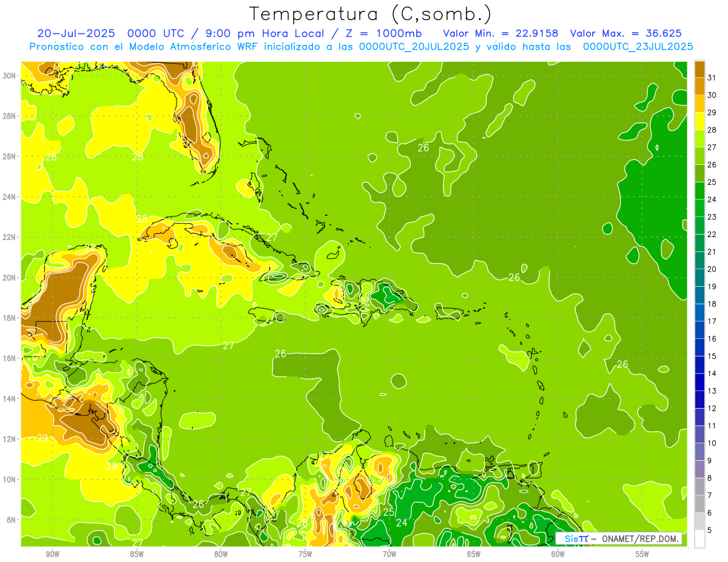Click longitude axis label "55W"
Screen dimensions: 728x562
pos(642,555)
